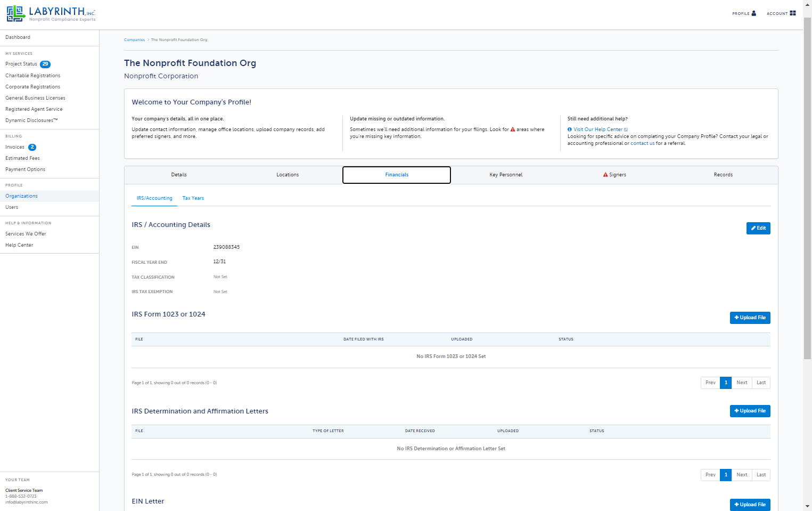The width and height of the screenshot is (812, 511).
Task: Open Invoices under Billing
Action: tap(15, 147)
